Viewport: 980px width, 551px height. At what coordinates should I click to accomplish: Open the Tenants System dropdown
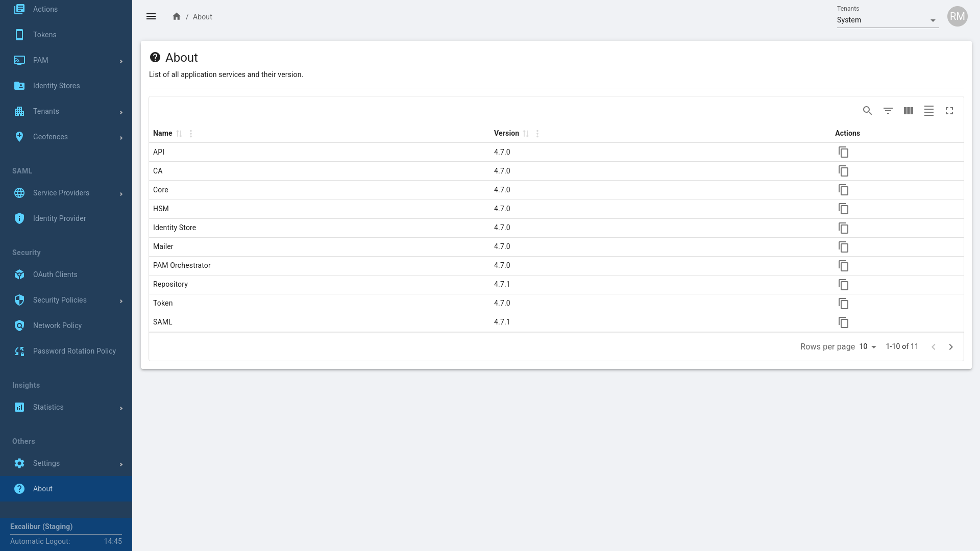[x=887, y=20]
